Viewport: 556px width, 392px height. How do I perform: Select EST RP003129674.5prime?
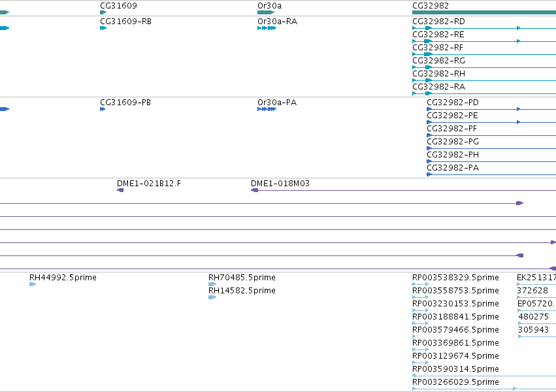pyautogui.click(x=455, y=356)
